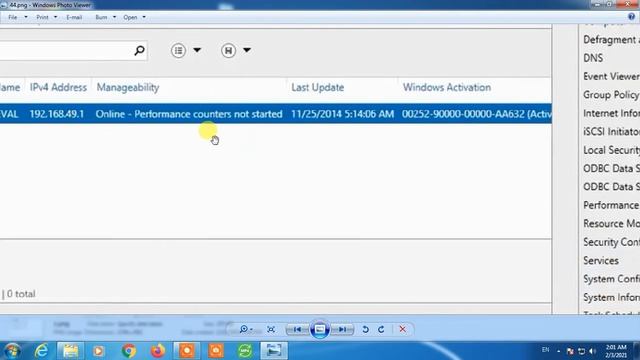Click the 00252-90000-00000-AA632 activation cell

click(x=476, y=114)
